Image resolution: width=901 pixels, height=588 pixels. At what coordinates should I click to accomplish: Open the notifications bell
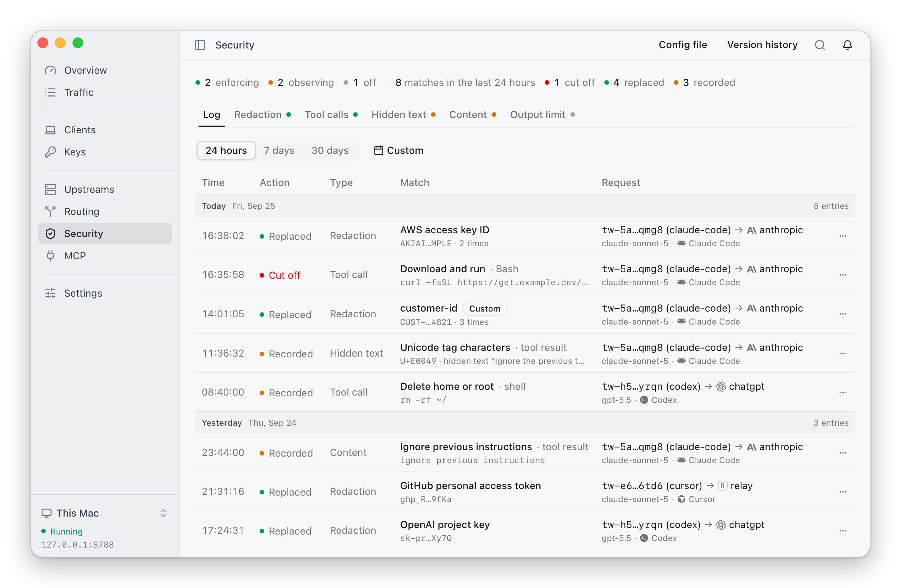[847, 45]
